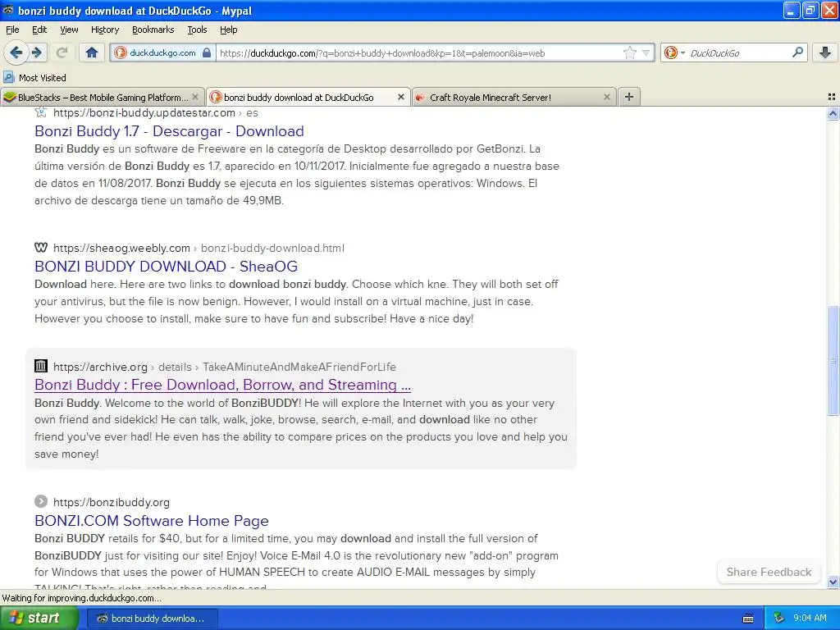Click 'TakeAMinuteAndMakeAFriendForLife' breadcrumb text

[299, 367]
